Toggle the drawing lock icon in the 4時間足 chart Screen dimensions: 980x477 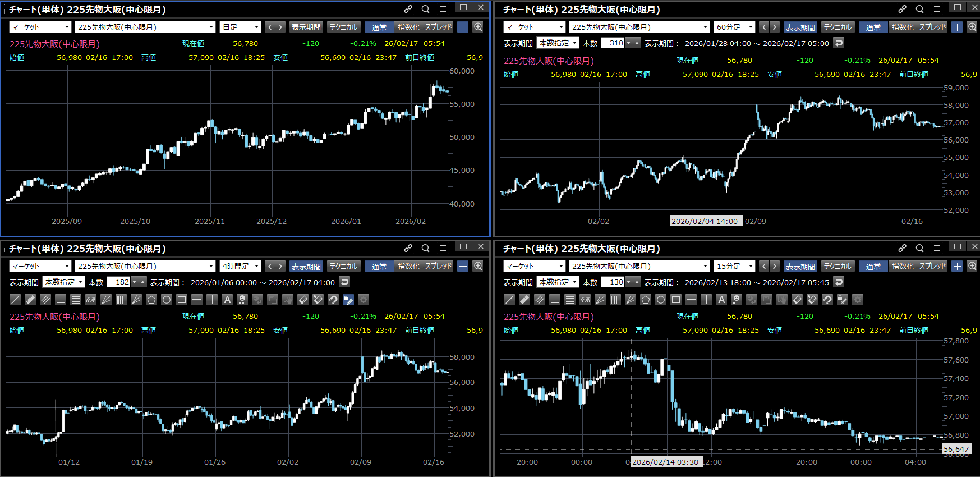348,300
